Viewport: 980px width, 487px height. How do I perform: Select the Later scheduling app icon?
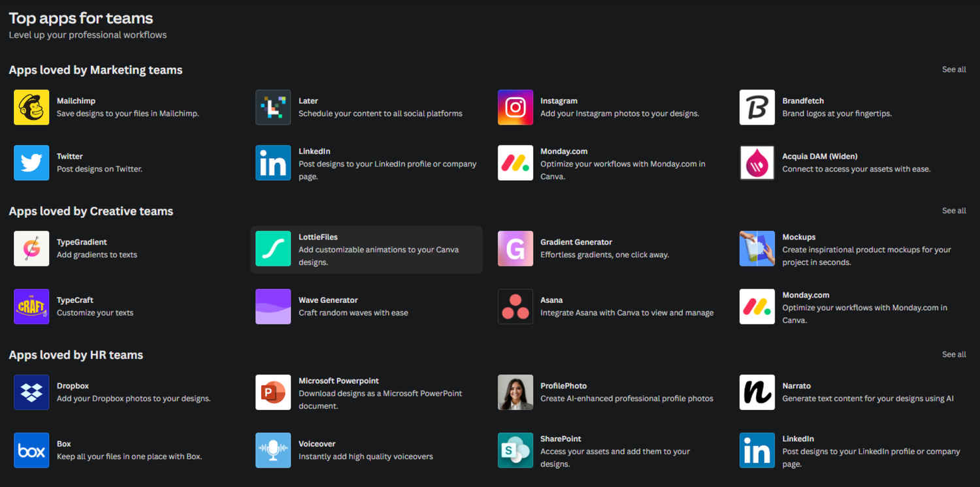(272, 107)
